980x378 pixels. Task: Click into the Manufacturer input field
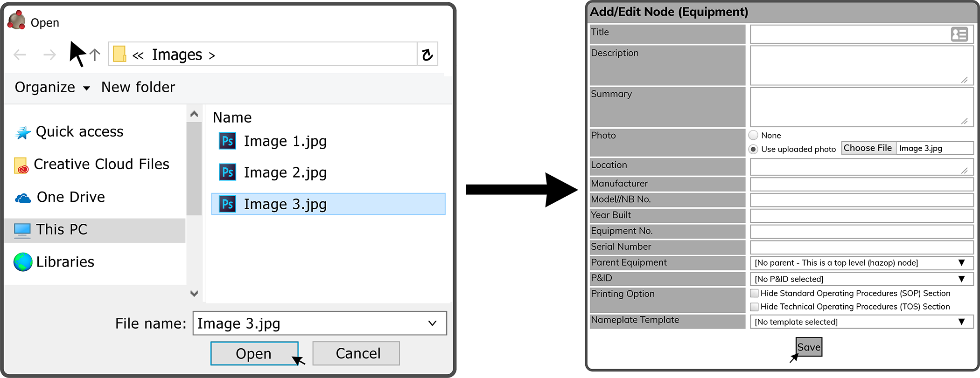pos(861,184)
